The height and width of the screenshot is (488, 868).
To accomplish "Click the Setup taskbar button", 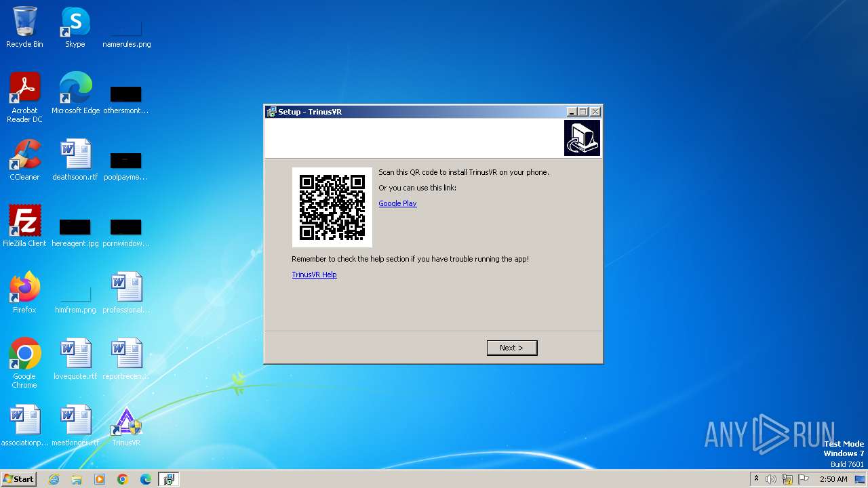I will pyautogui.click(x=168, y=479).
